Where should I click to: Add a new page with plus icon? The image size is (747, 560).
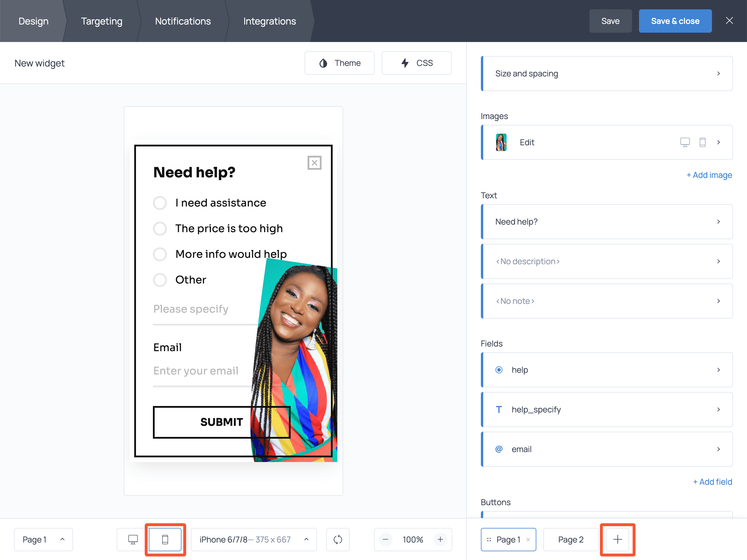click(x=617, y=539)
